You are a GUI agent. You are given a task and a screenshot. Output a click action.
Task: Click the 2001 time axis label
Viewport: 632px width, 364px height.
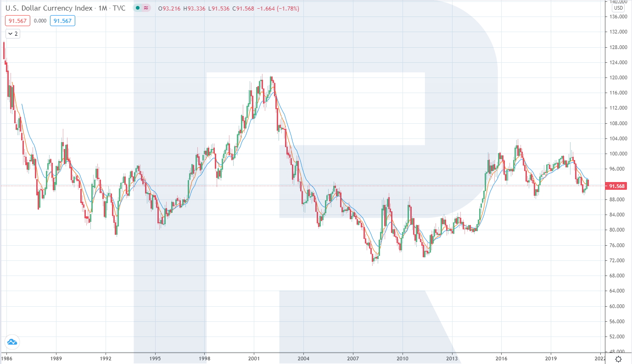(x=254, y=358)
